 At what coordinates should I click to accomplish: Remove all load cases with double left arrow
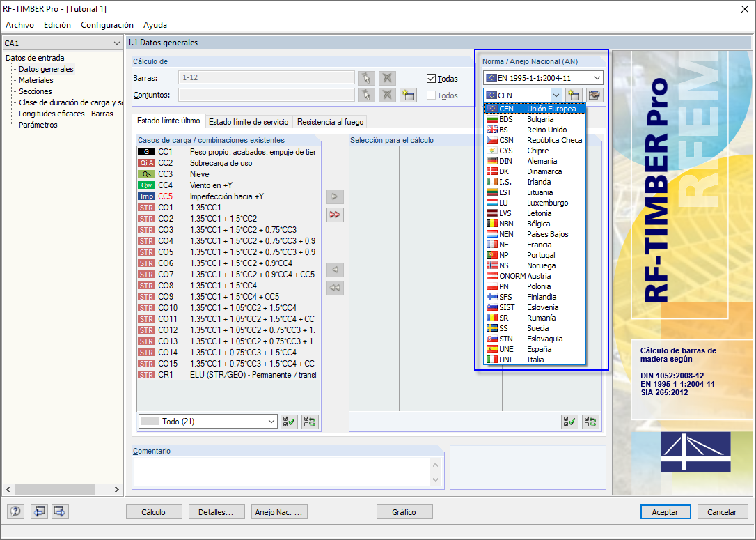click(335, 288)
